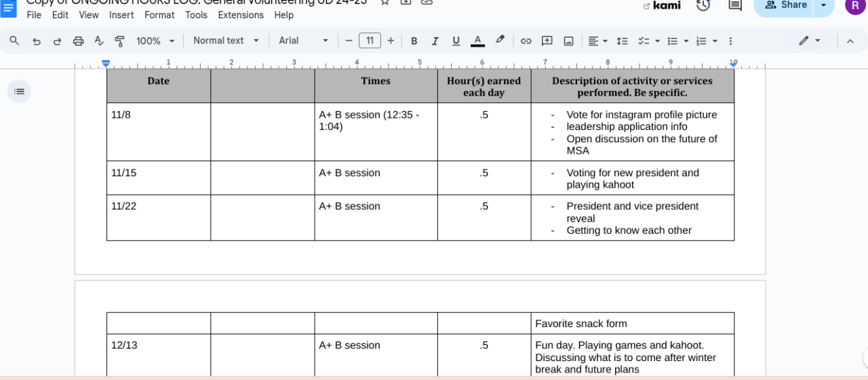Click 'A+ B session (12:35 - 1:04)' cell

pyautogui.click(x=376, y=131)
